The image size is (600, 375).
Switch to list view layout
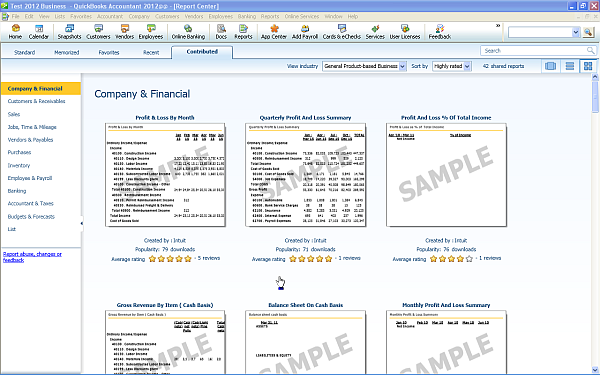coord(570,66)
